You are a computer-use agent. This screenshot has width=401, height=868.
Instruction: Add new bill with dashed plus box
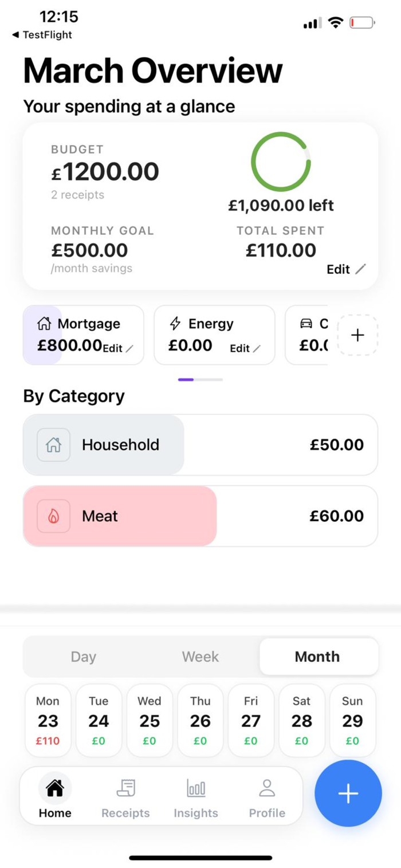point(357,335)
